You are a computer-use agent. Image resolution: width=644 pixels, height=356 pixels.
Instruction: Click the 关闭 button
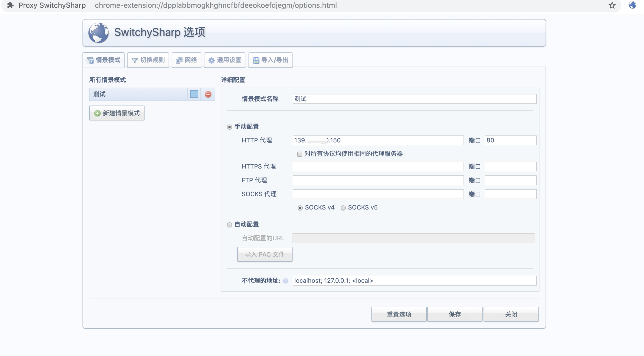tap(511, 314)
